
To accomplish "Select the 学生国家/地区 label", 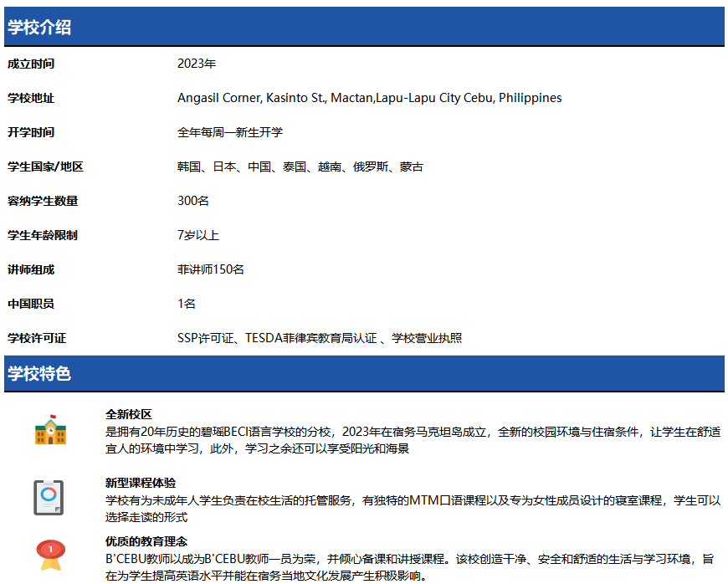I will pyautogui.click(x=45, y=166).
